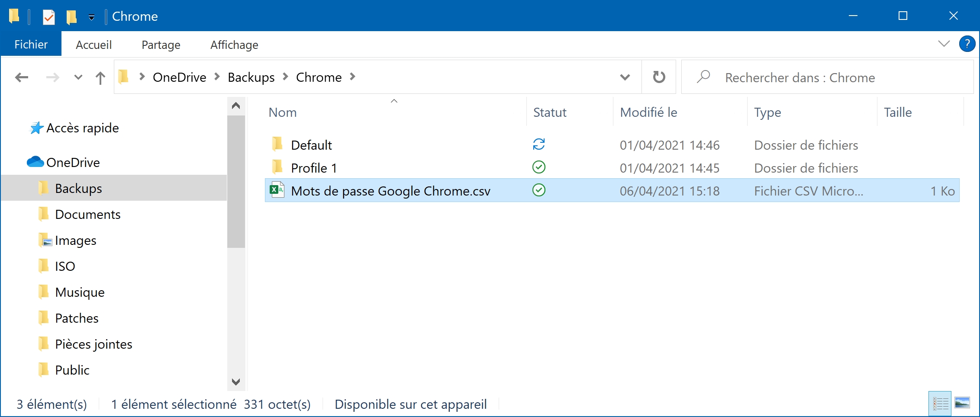Select the Profile 1 folder
The width and height of the screenshot is (980, 417).
click(314, 168)
